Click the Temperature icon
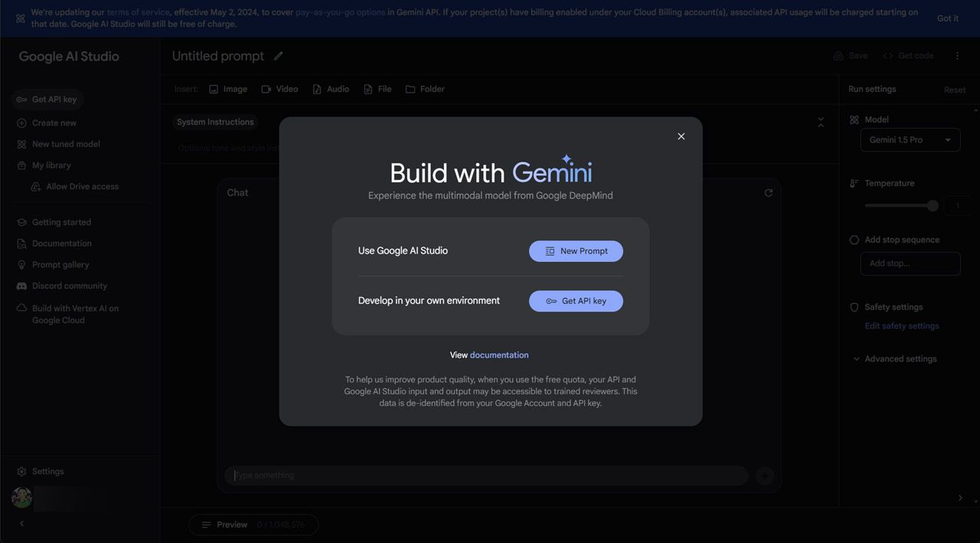This screenshot has height=543, width=980. pyautogui.click(x=854, y=184)
